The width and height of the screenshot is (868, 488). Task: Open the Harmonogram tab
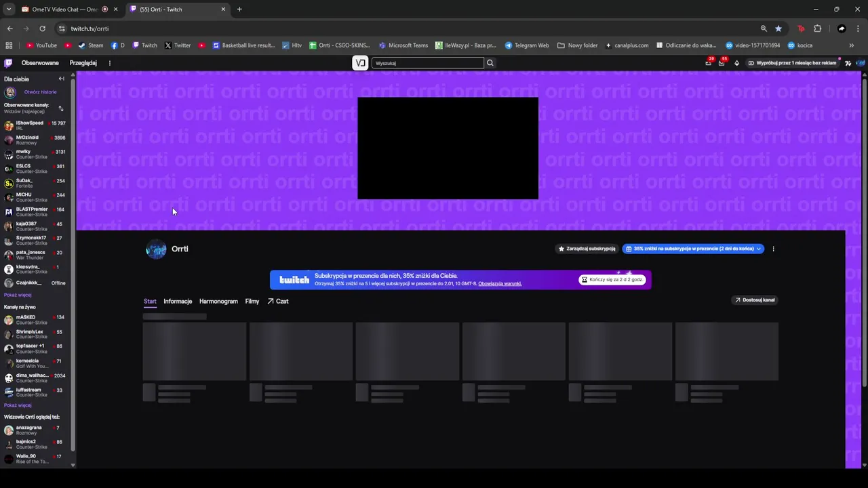[x=218, y=302]
